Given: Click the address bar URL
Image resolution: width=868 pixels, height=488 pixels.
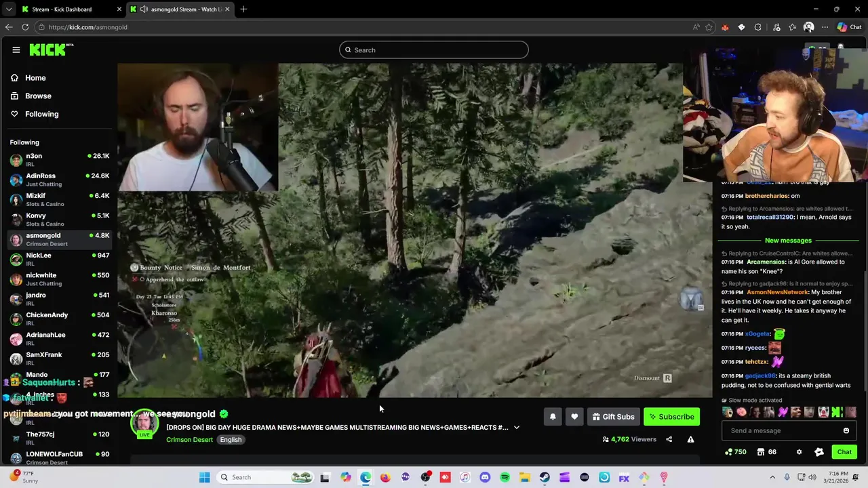Looking at the screenshot, I should tap(87, 27).
